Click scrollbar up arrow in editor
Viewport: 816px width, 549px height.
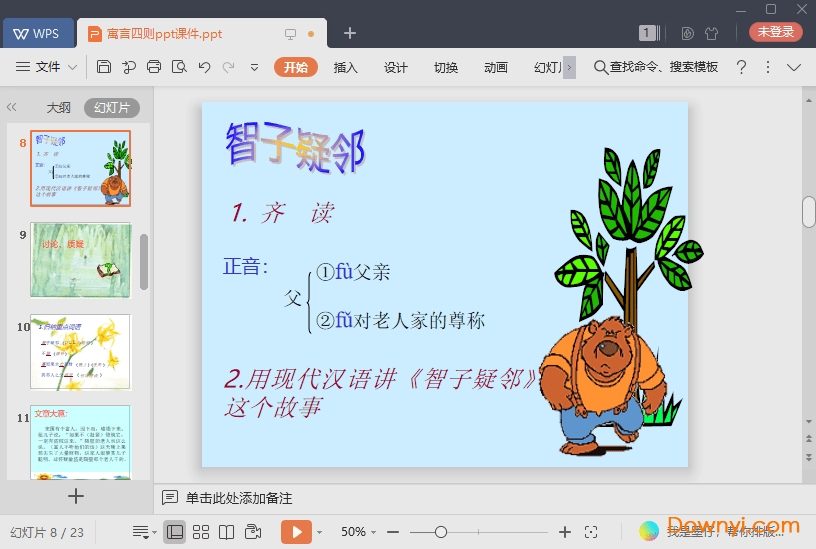pyautogui.click(x=808, y=100)
